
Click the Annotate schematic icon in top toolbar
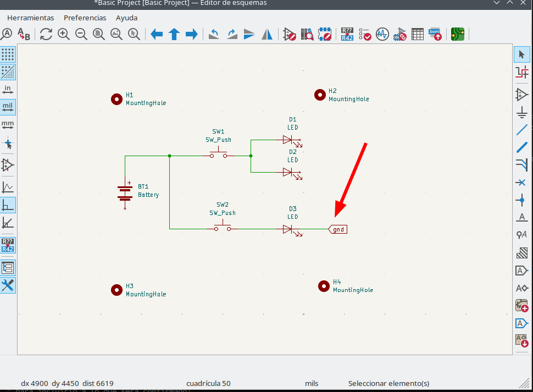tap(347, 34)
